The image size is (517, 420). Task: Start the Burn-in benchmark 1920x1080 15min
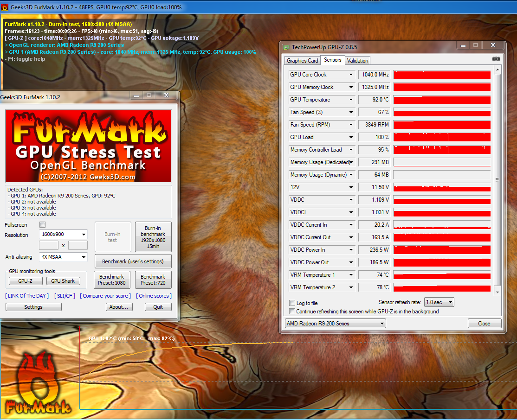[153, 237]
